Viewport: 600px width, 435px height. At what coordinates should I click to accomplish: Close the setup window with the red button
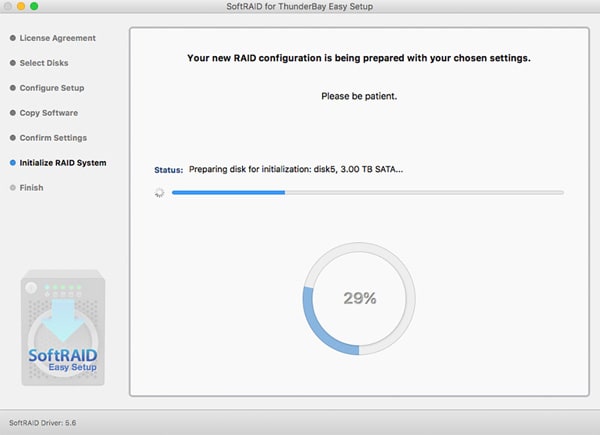click(x=10, y=7)
